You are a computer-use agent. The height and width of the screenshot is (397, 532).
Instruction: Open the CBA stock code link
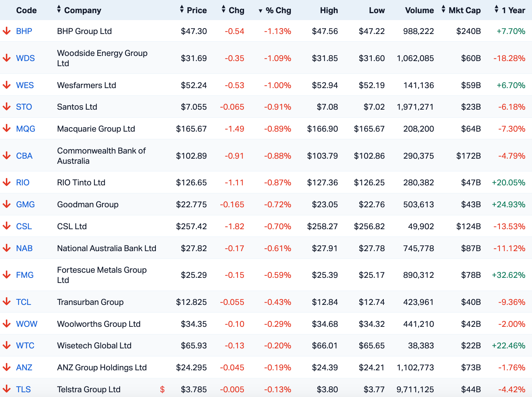click(x=24, y=156)
